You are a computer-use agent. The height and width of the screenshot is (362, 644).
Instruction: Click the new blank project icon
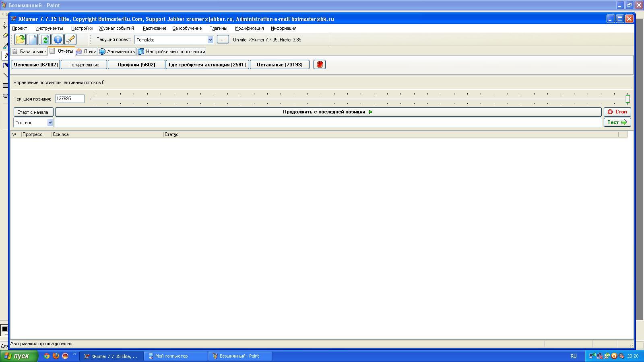click(33, 39)
